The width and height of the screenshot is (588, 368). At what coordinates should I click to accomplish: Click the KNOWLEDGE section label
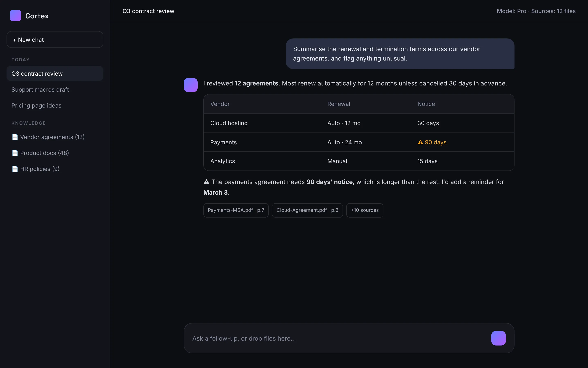29,123
